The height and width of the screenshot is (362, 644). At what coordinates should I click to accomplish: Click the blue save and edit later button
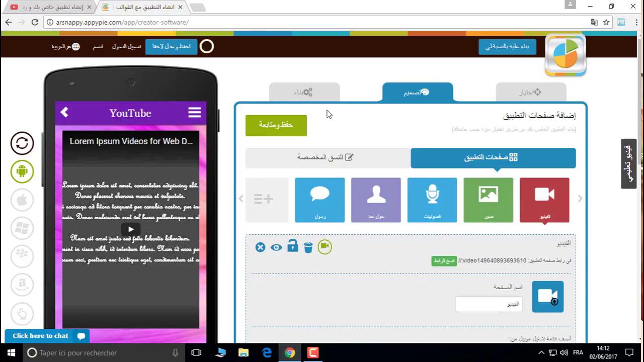(171, 47)
